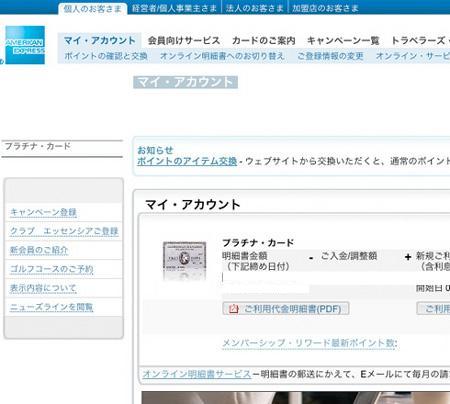Image resolution: width=450 pixels, height=404 pixels.
Task: Switch to 経営者/個人事業主さま tab
Action: pos(174,8)
